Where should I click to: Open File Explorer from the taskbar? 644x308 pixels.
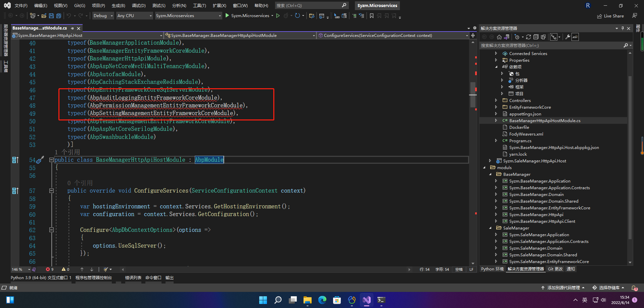(x=307, y=300)
